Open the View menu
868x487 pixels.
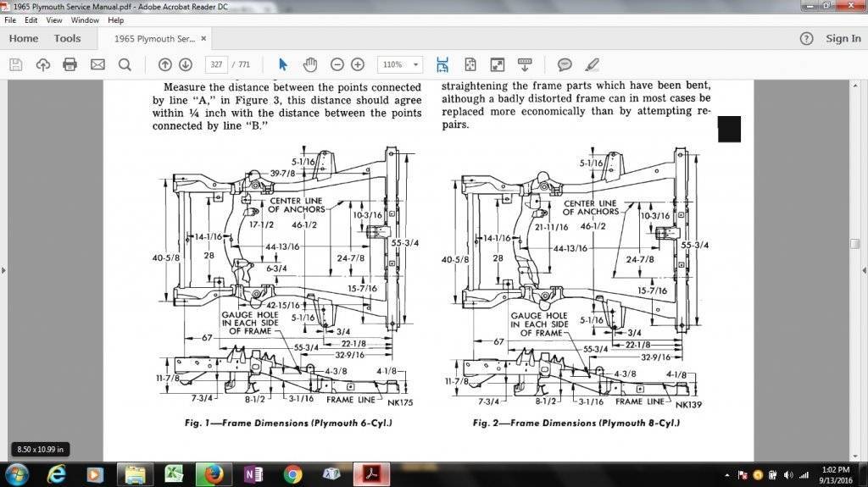(54, 19)
